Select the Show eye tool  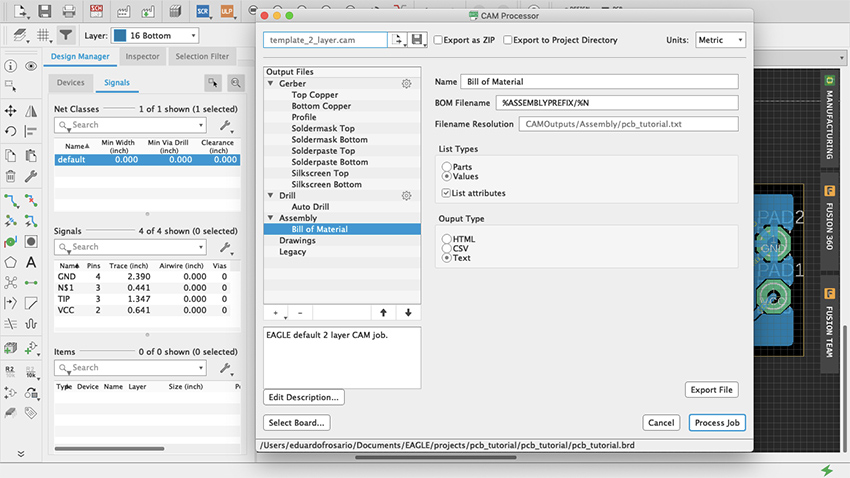point(31,66)
